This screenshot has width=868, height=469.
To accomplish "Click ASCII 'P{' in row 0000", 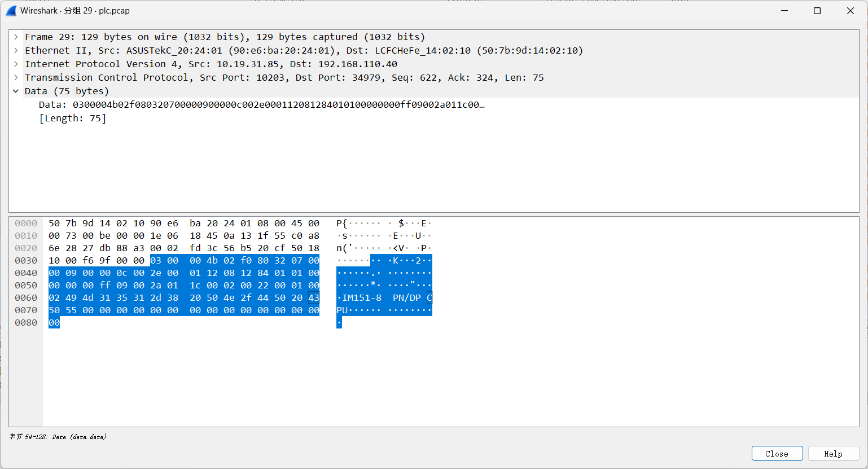I will [342, 223].
